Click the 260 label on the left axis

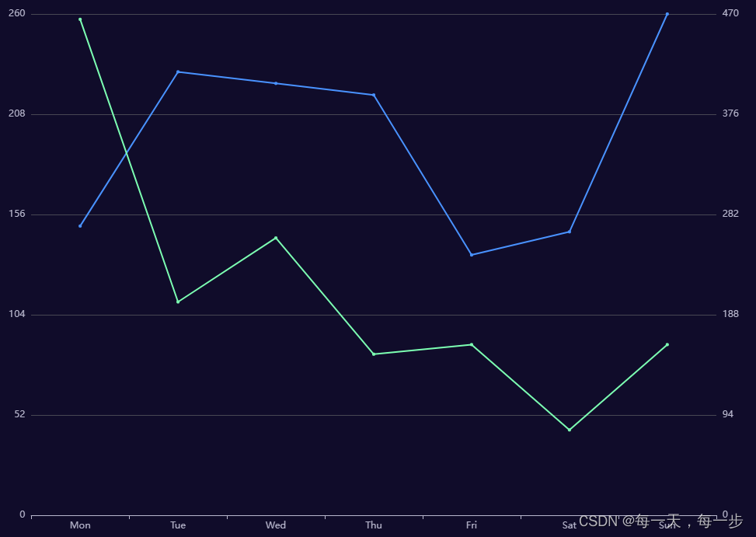click(16, 12)
